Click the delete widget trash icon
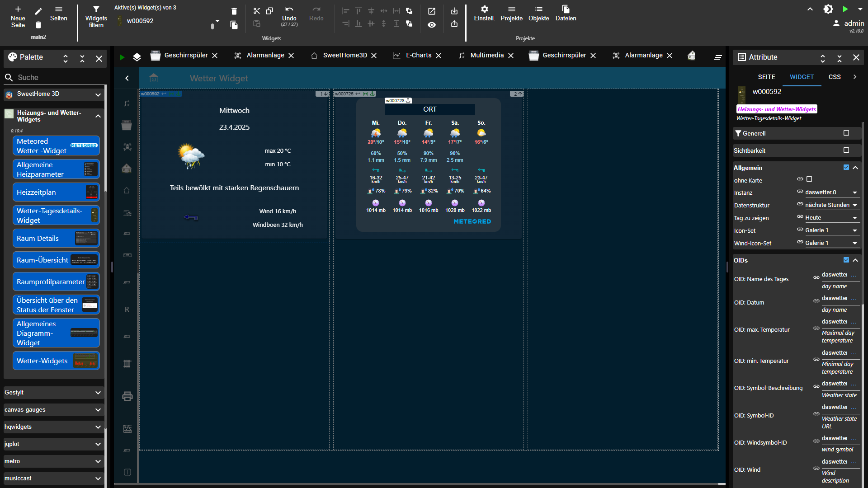Screen dimensions: 868x488 (234, 11)
